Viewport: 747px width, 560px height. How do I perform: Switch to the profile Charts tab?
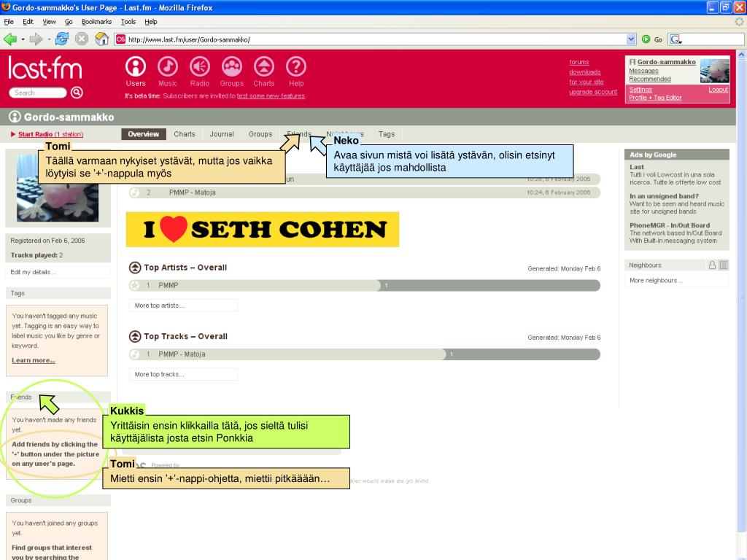click(x=185, y=134)
